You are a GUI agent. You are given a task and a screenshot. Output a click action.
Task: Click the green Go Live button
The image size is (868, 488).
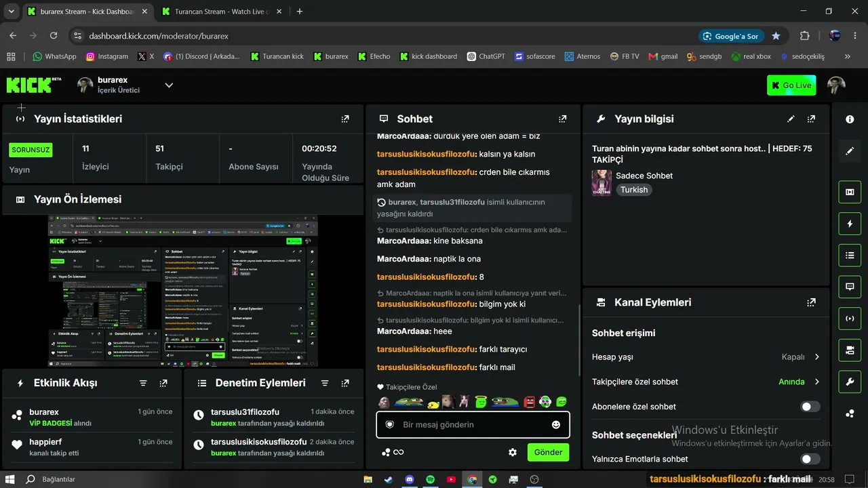791,85
